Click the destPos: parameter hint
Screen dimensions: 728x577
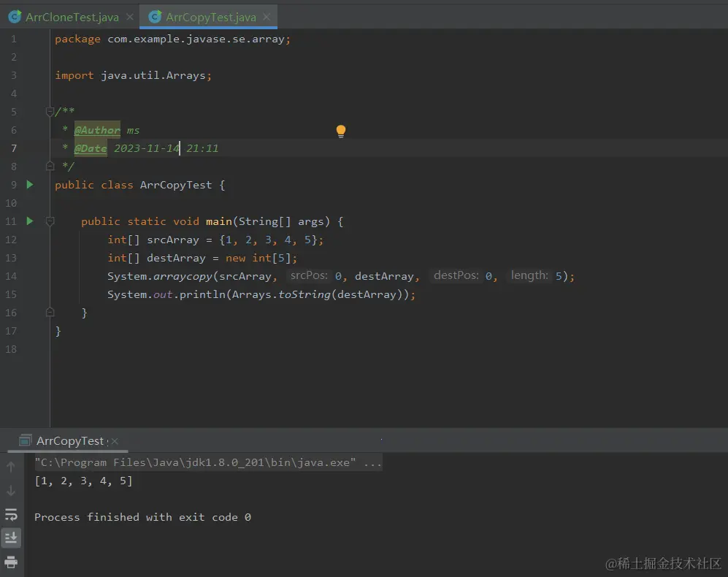tap(456, 275)
